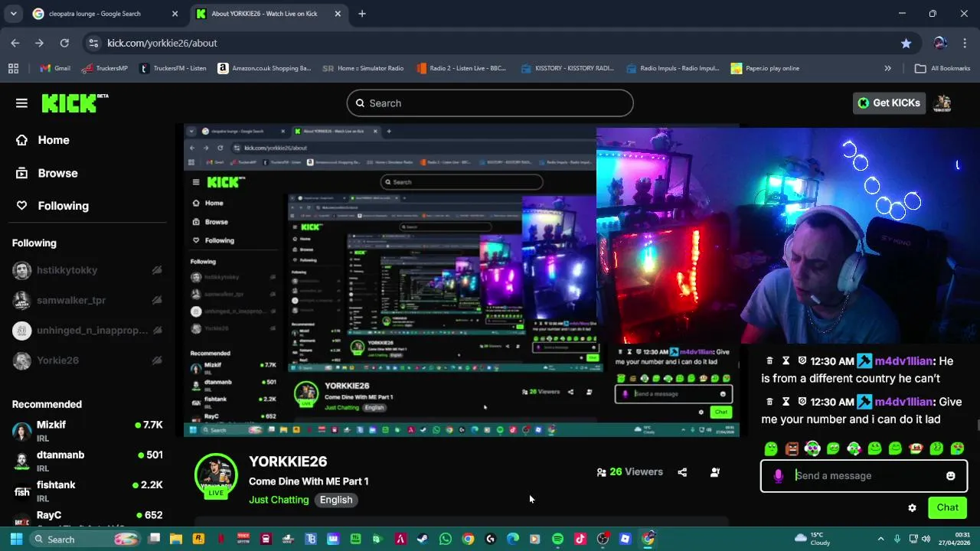Screen dimensions: 980x551
Task: Open Radio 2 - Listen Live bookmark
Action: click(461, 68)
